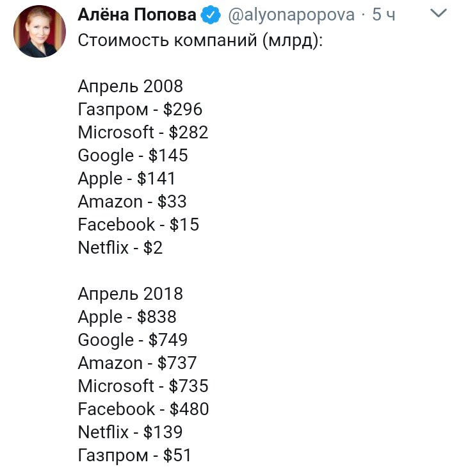The image size is (461, 476).
Task: Click the tweet timestamp "5 ч"
Action: (x=384, y=15)
